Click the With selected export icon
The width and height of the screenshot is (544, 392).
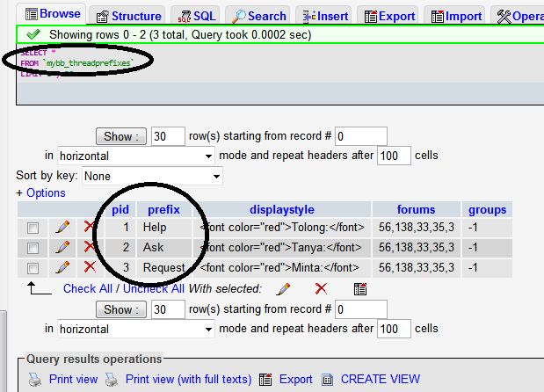[x=359, y=288]
